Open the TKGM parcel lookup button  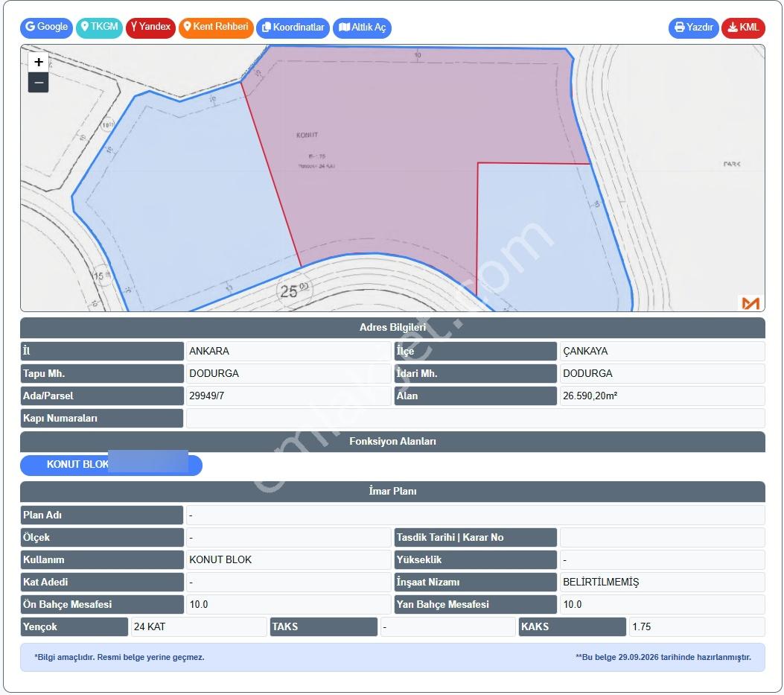pyautogui.click(x=99, y=28)
